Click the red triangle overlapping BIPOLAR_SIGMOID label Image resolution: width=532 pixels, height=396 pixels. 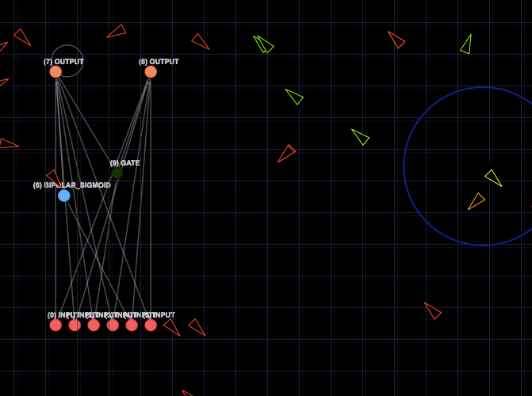[x=54, y=178]
